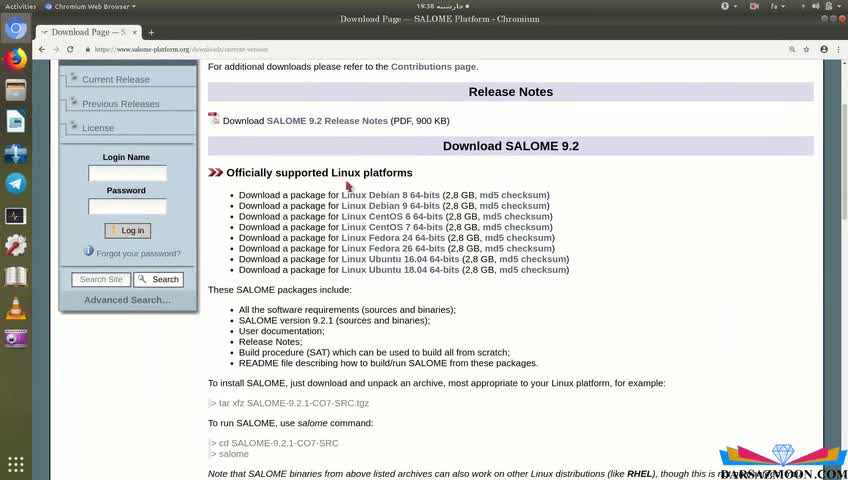The width and height of the screenshot is (848, 480).
Task: Open md5 checksum for CentOS 7
Action: click(x=516, y=227)
